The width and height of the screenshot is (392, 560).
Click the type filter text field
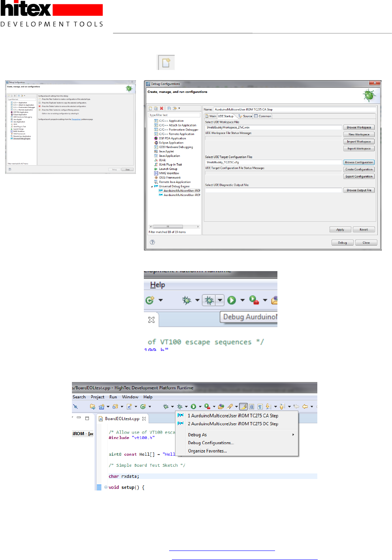click(x=174, y=115)
